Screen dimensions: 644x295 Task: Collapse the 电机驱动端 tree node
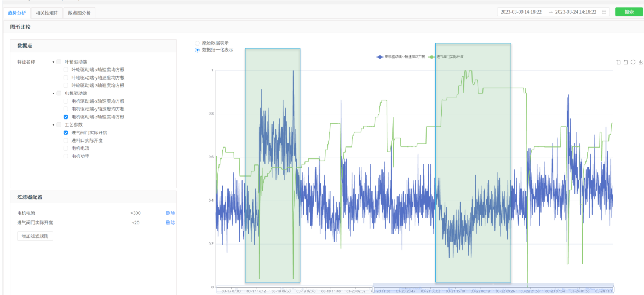coord(53,93)
